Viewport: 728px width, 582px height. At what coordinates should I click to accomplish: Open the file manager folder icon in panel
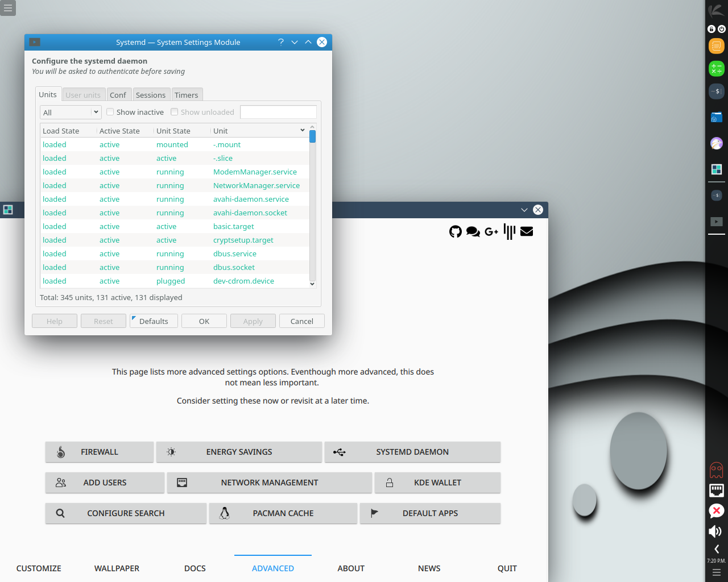(717, 117)
